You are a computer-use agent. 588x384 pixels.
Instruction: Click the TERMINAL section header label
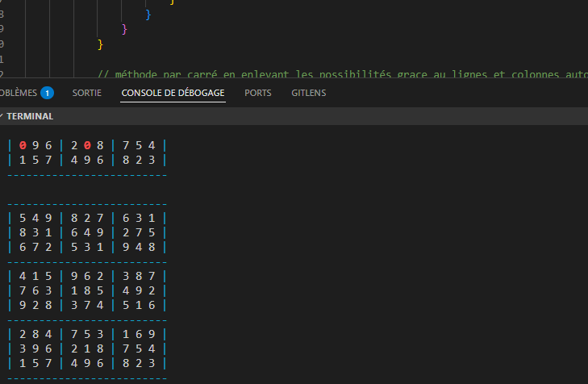[31, 116]
